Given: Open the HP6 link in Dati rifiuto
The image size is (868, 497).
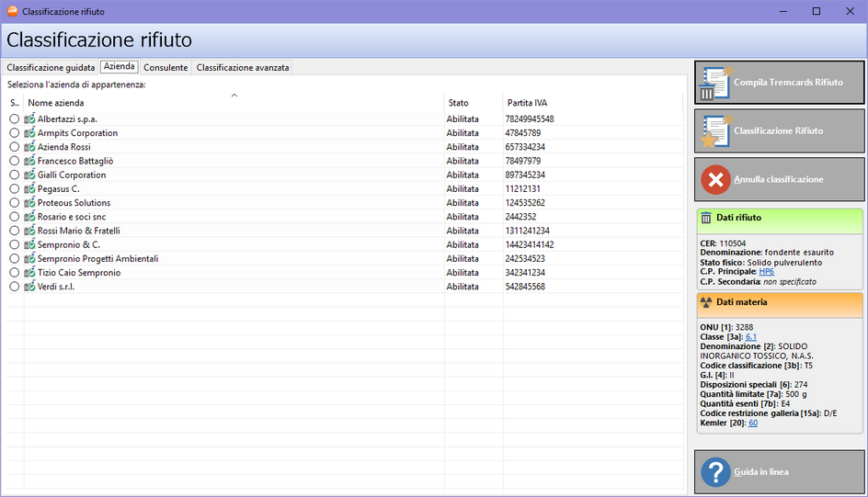Looking at the screenshot, I should tap(766, 272).
